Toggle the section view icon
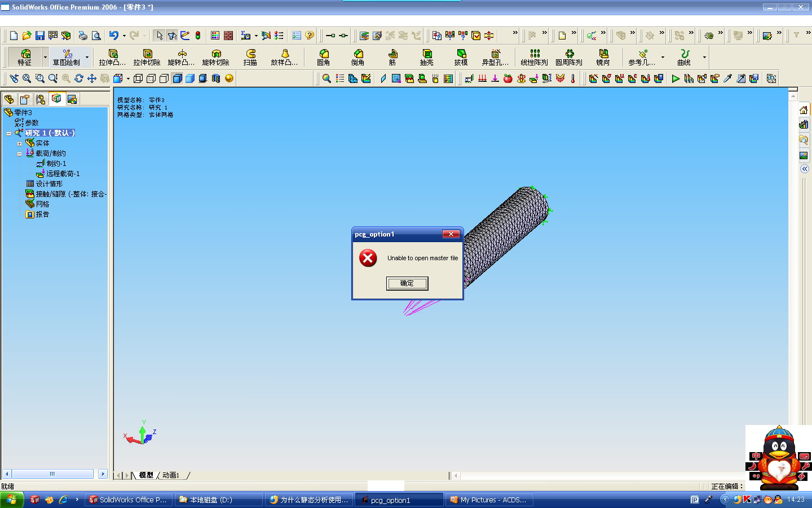812x508 pixels. coord(216,78)
